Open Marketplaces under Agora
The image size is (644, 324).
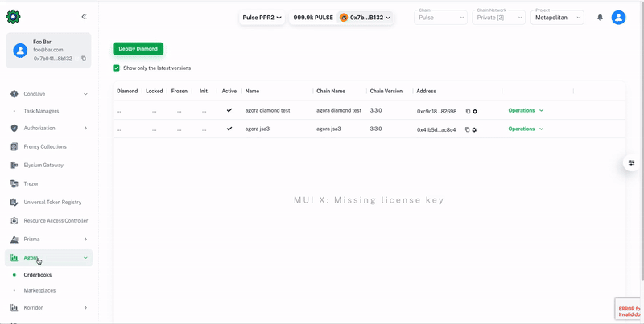(x=39, y=290)
